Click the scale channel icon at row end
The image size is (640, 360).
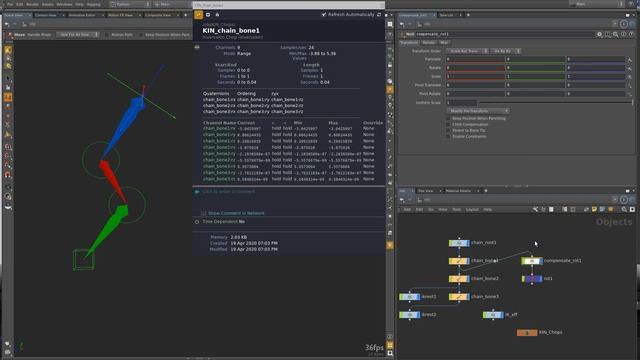pyautogui.click(x=630, y=77)
